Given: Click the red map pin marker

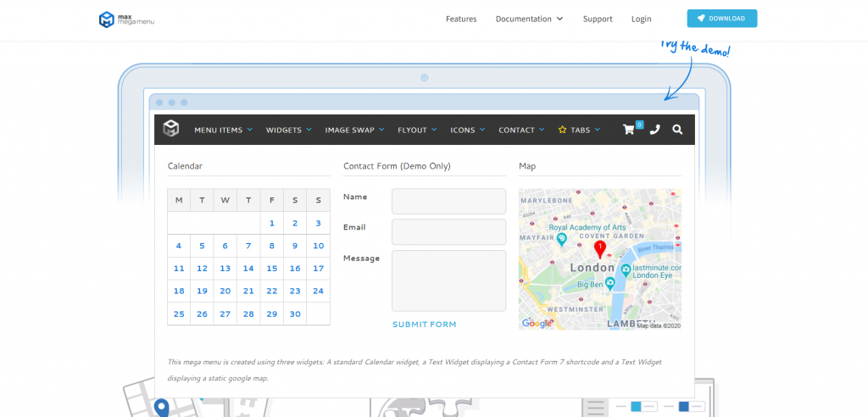Looking at the screenshot, I should [600, 248].
